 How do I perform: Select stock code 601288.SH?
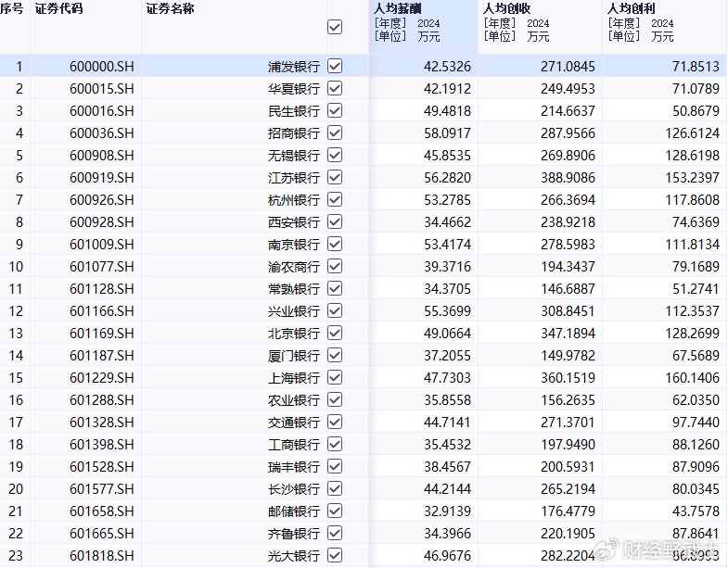click(x=102, y=400)
